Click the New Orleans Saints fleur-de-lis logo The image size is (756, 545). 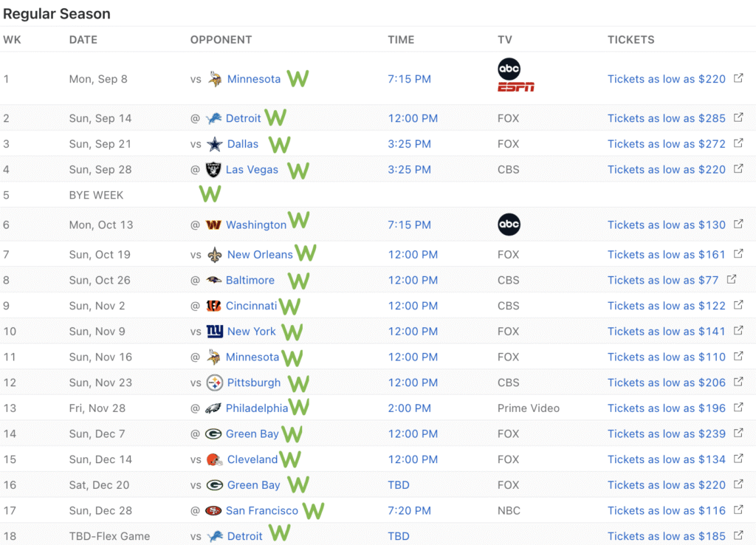point(215,255)
